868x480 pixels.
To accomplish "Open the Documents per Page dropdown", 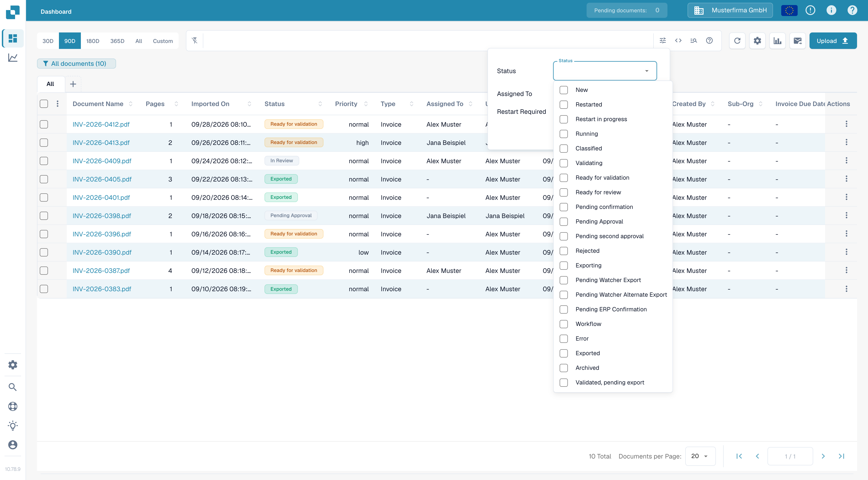I will [700, 456].
